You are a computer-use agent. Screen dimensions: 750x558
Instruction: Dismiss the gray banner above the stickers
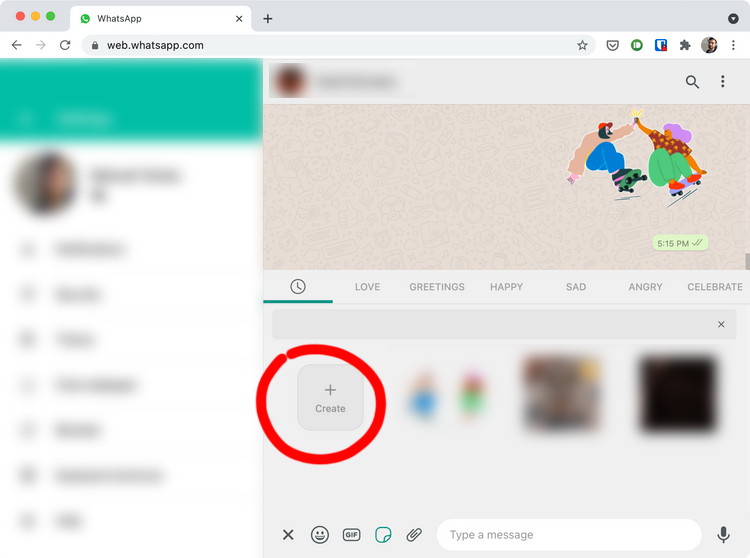(x=721, y=324)
